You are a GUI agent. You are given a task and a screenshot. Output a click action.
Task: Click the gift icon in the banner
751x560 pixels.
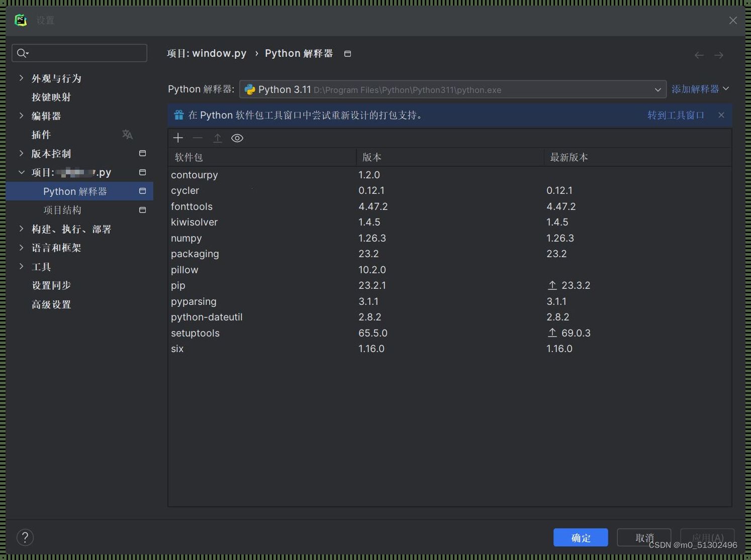pos(178,115)
